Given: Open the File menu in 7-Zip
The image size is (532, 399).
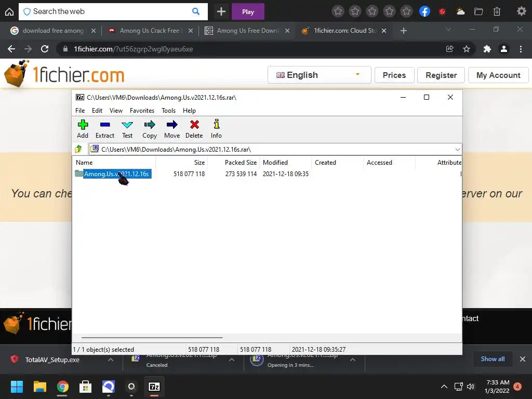Looking at the screenshot, I should click(80, 111).
